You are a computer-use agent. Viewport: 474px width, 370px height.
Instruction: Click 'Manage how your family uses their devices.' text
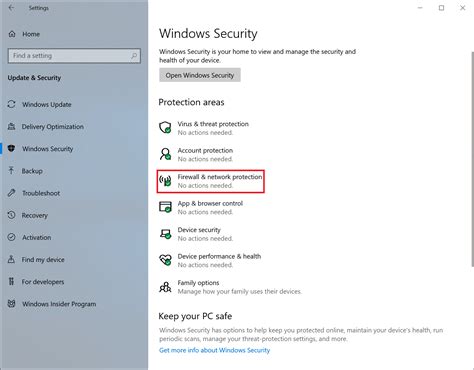click(239, 291)
